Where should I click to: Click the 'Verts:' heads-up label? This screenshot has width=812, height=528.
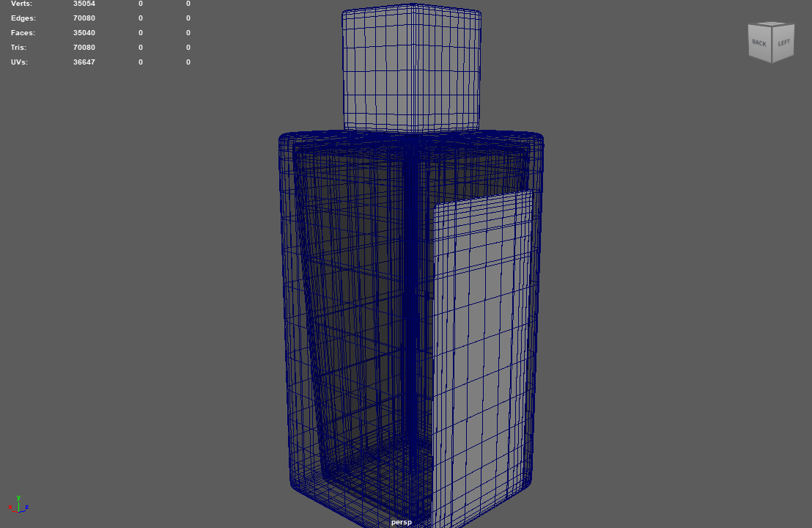pyautogui.click(x=21, y=4)
